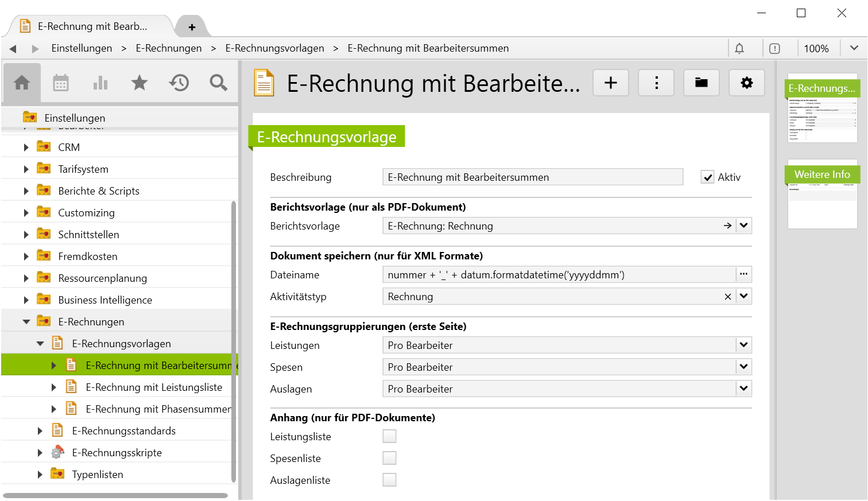Click the search magnifier icon
868x501 pixels.
click(x=218, y=83)
